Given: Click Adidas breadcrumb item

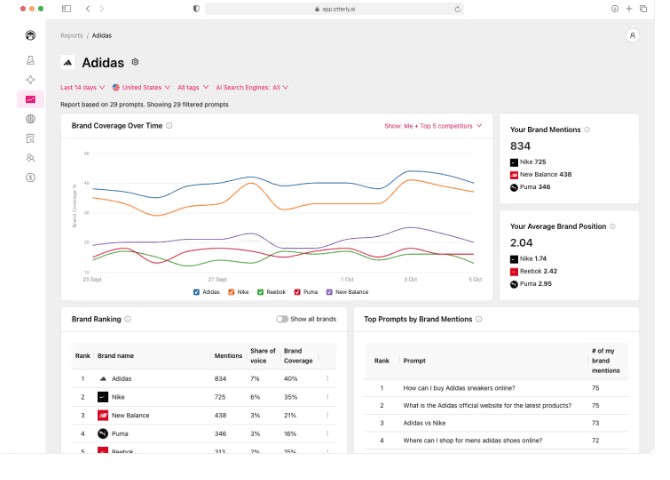Looking at the screenshot, I should click(102, 35).
